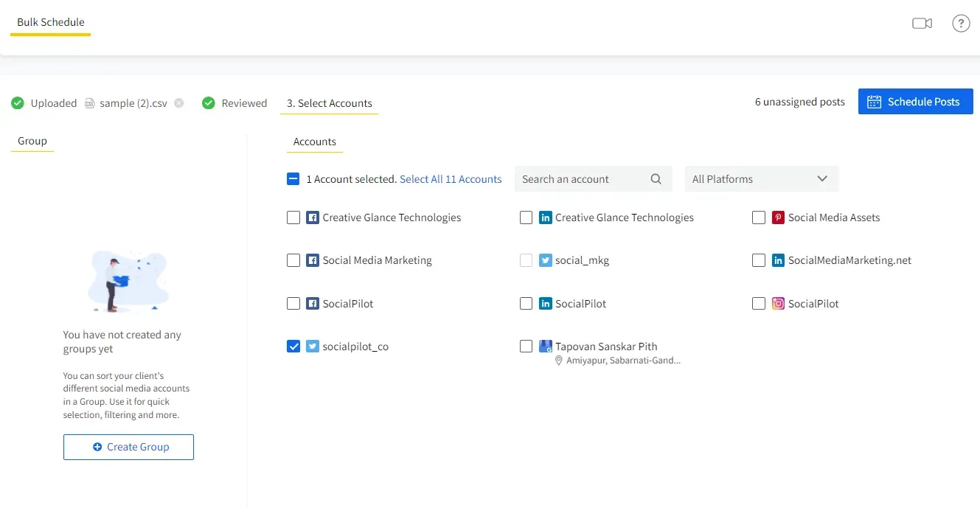Click the Pinterest icon for Social Media Assets
Image resolution: width=980 pixels, height=508 pixels.
777,217
